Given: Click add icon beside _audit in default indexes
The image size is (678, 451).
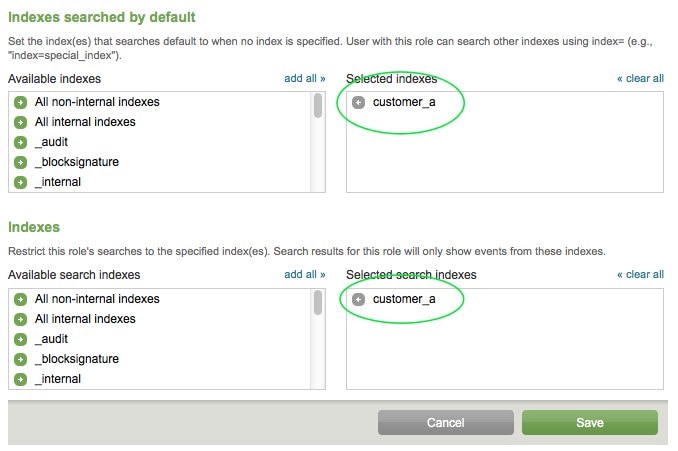Looking at the screenshot, I should point(20,142).
